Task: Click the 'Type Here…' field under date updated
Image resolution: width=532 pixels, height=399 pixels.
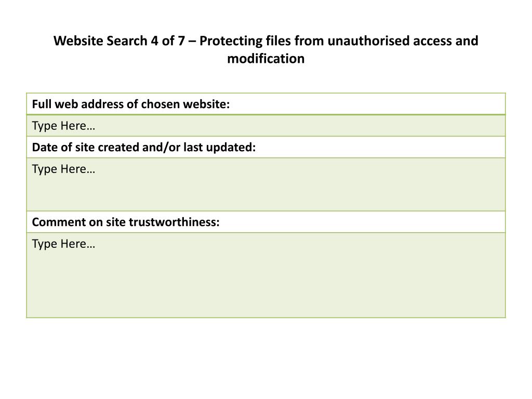Action: click(x=63, y=169)
